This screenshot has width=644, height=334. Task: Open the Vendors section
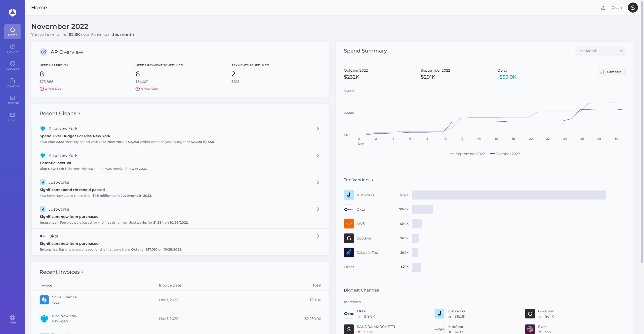coord(13,66)
